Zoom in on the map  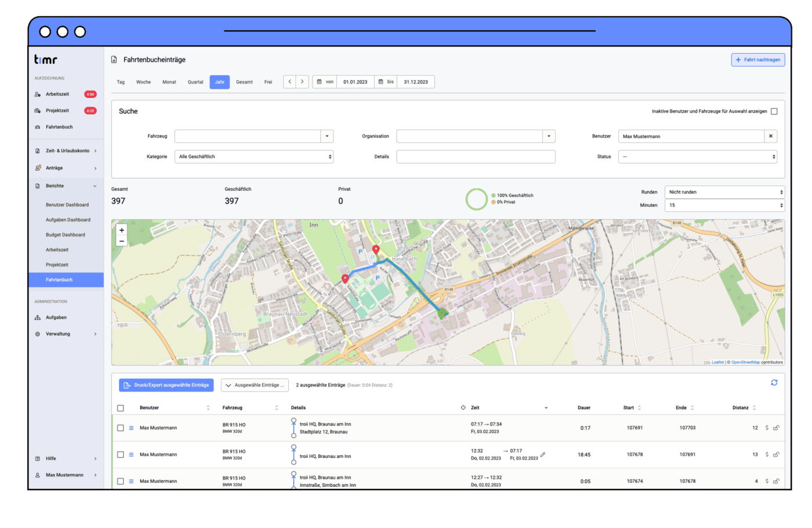(x=122, y=230)
